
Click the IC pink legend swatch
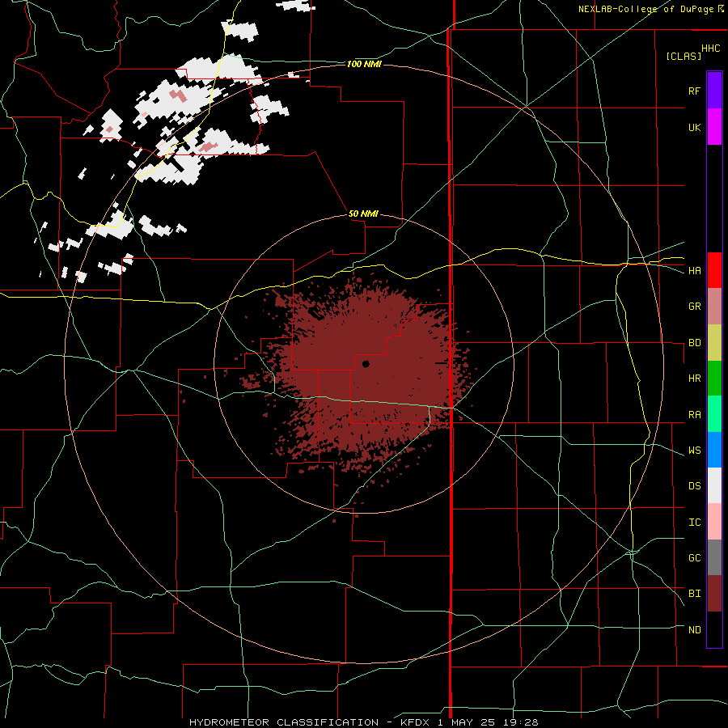(x=714, y=522)
